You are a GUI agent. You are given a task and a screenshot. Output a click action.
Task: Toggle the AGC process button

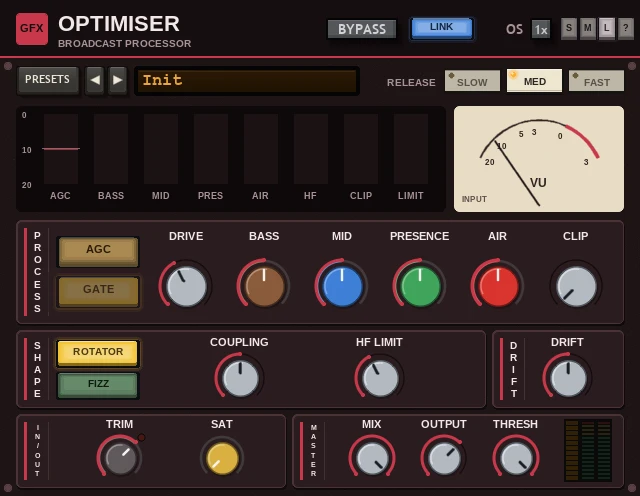click(x=98, y=251)
